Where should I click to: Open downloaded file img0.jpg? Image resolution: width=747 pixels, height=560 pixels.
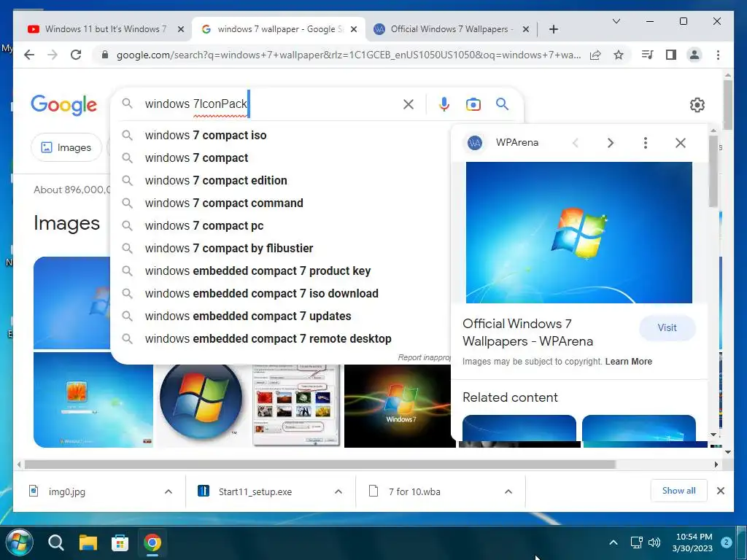[66, 491]
